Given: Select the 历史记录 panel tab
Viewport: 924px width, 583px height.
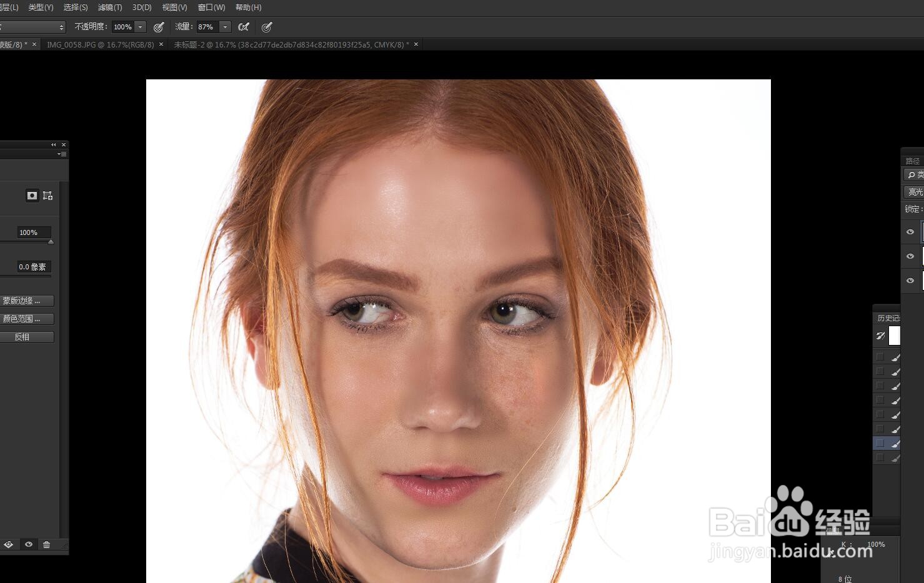Looking at the screenshot, I should click(888, 318).
